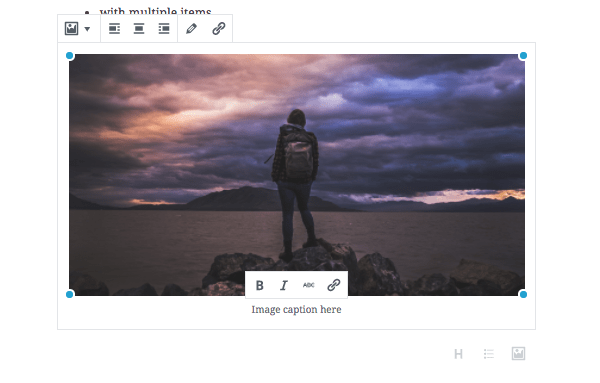The width and height of the screenshot is (600, 383).
Task: Click the image block type icon
Action: click(x=72, y=29)
